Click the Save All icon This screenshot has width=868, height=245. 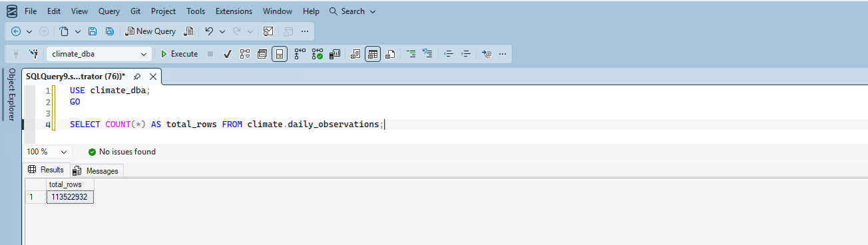tap(109, 31)
